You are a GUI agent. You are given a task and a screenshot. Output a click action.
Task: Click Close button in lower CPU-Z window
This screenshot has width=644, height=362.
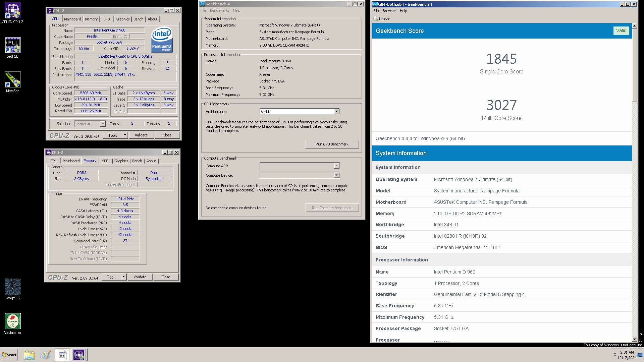[166, 277]
